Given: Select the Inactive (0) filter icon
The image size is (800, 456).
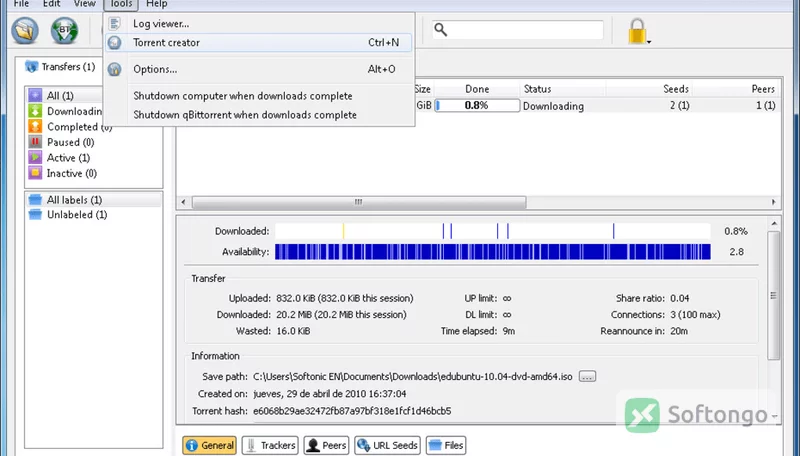Looking at the screenshot, I should pyautogui.click(x=35, y=173).
